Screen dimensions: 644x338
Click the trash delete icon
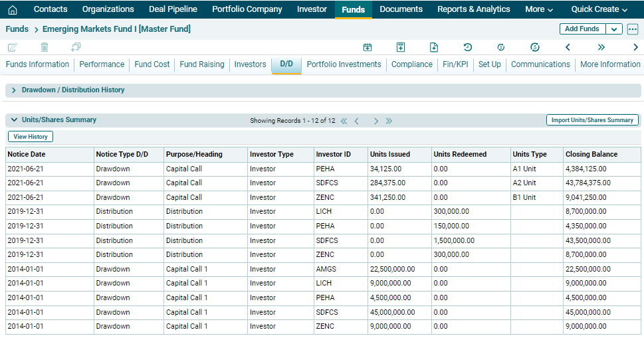pos(45,47)
